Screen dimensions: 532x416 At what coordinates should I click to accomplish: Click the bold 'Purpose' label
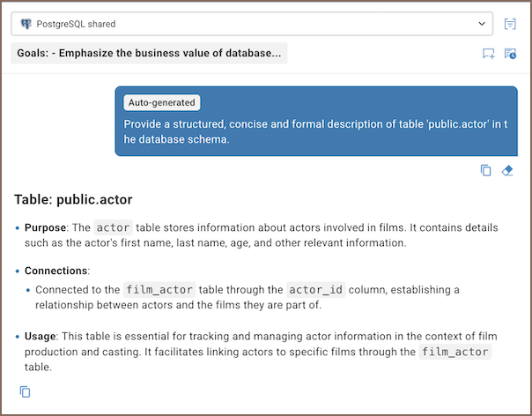[x=47, y=227]
